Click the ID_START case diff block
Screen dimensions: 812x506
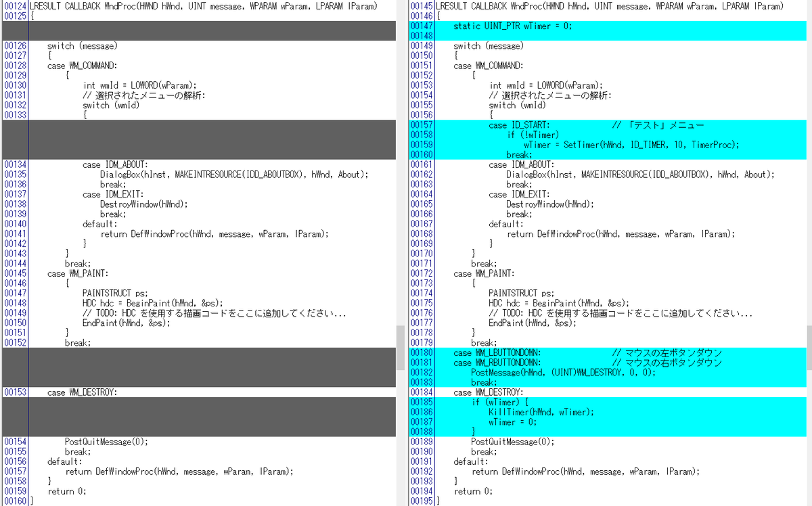pyautogui.click(x=541, y=139)
